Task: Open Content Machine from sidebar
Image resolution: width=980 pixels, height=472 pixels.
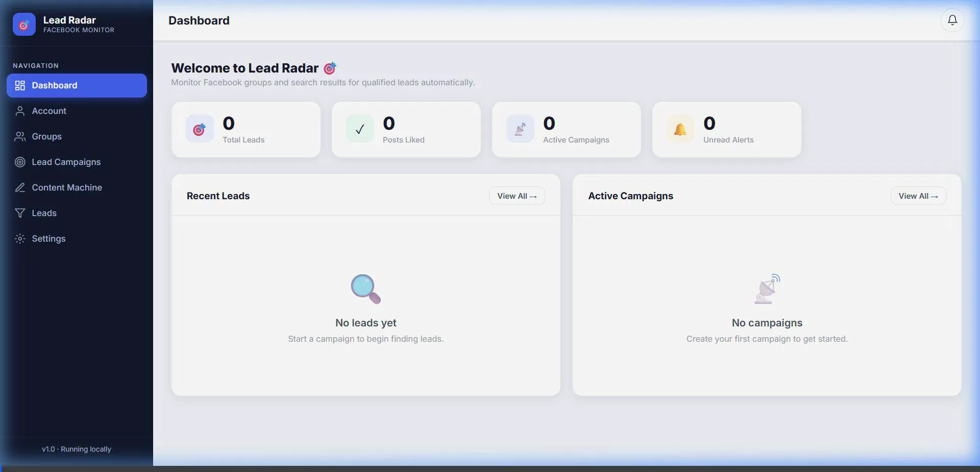Action: [77, 187]
